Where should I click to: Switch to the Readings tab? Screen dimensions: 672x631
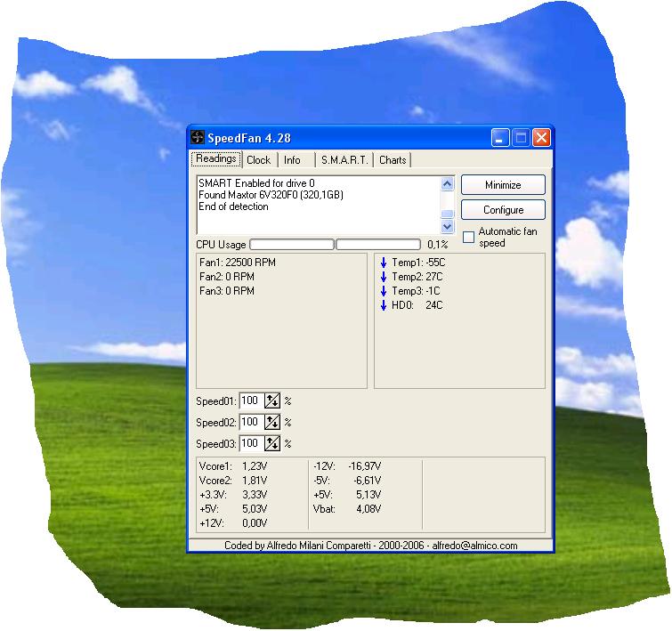(216, 158)
